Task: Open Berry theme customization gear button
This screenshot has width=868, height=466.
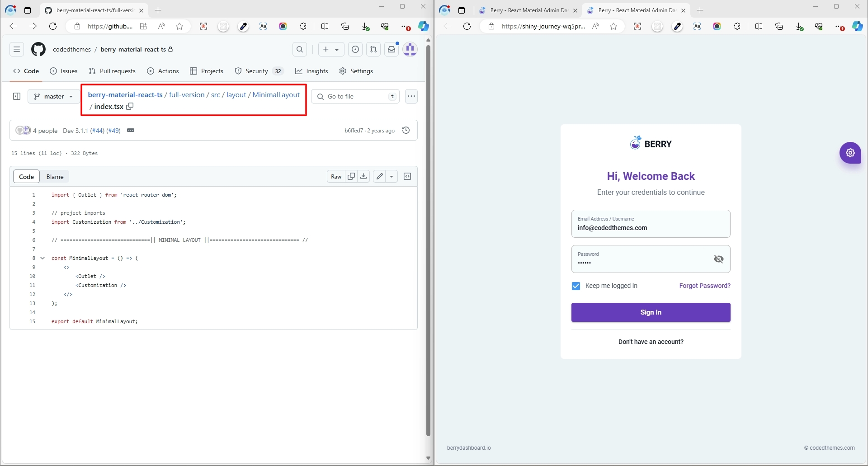Action: pyautogui.click(x=850, y=153)
